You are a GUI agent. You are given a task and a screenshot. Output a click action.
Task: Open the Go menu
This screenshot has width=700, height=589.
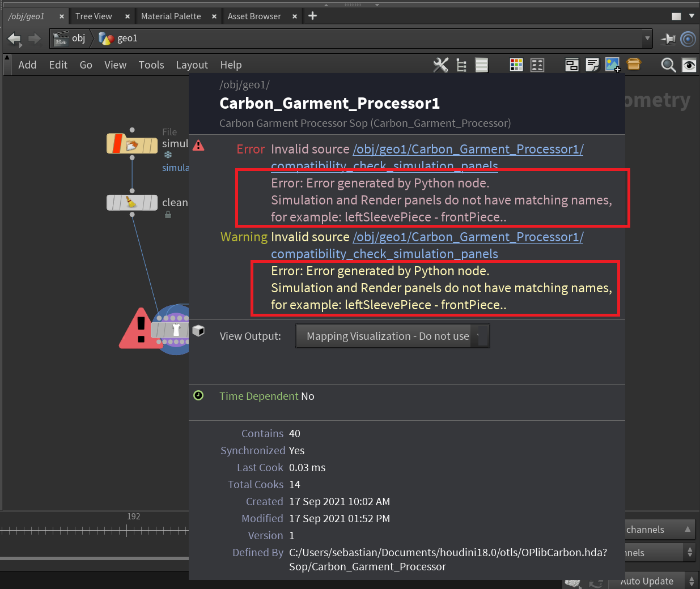click(x=86, y=65)
